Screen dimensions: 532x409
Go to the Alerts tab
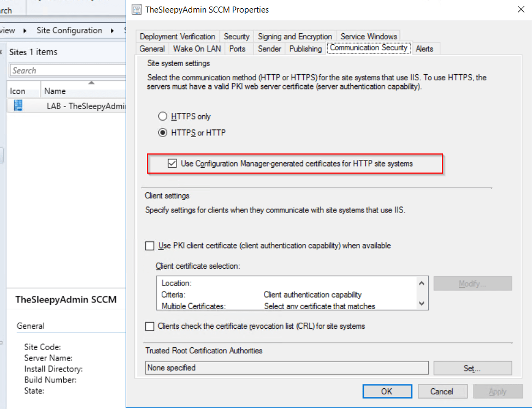pos(424,49)
